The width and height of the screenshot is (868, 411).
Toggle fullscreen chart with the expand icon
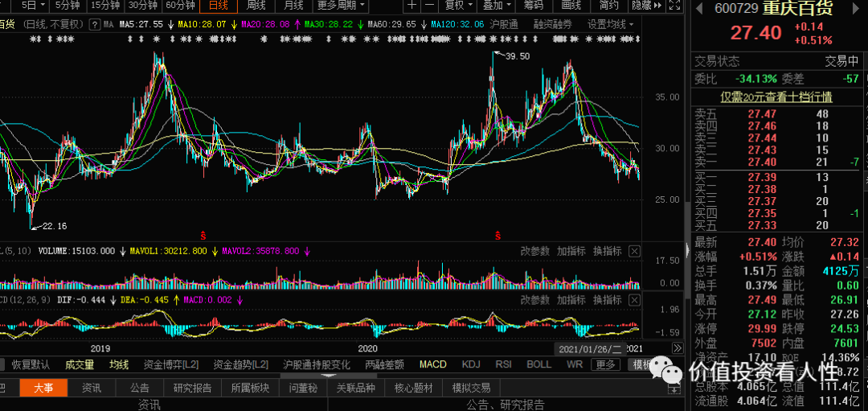674,6
